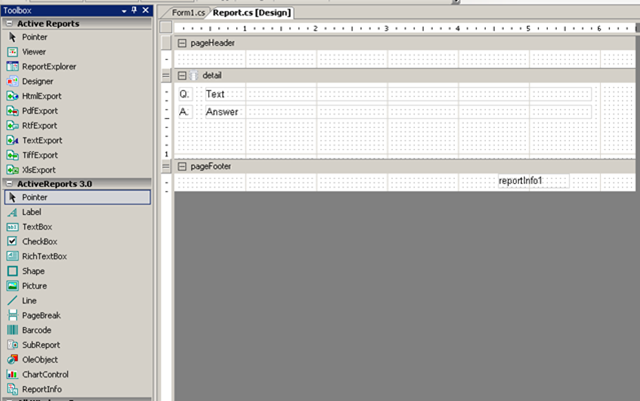The image size is (640, 401).
Task: Select the OleObject tool icon
Action: coord(13,359)
